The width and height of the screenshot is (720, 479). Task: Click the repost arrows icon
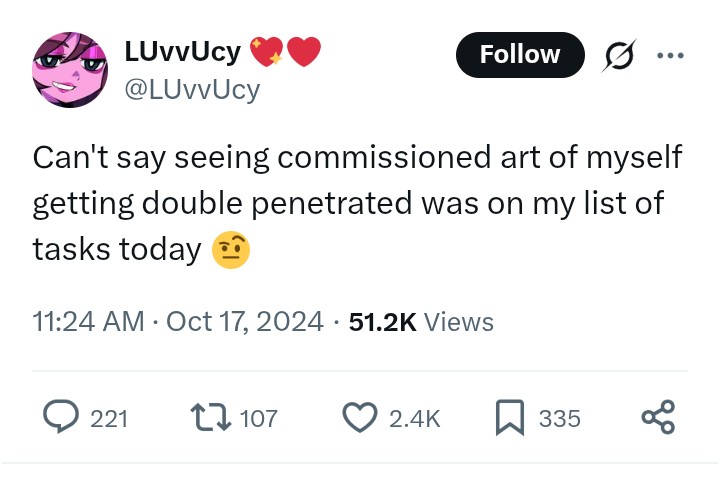coord(211,417)
